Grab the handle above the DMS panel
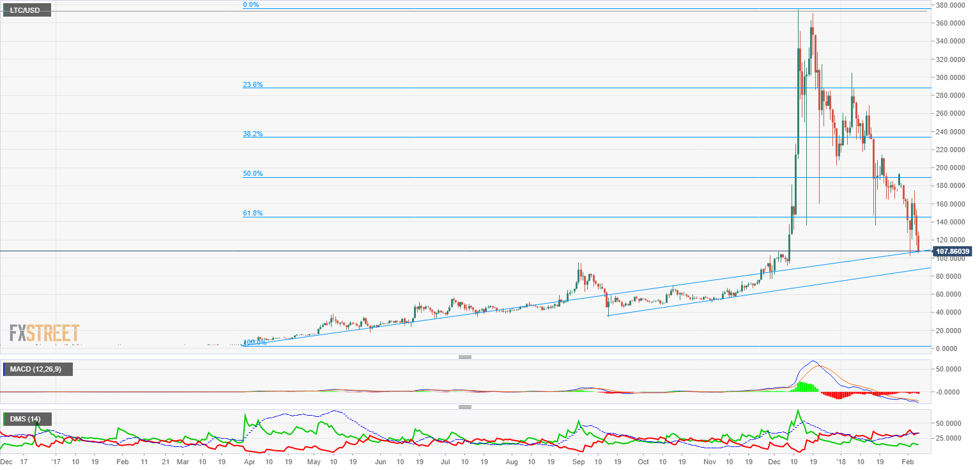Viewport: 980px width, 470px height. tap(465, 407)
